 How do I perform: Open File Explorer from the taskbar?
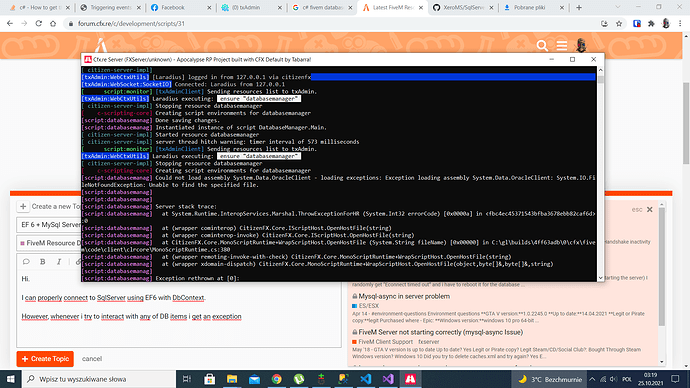[232, 379]
